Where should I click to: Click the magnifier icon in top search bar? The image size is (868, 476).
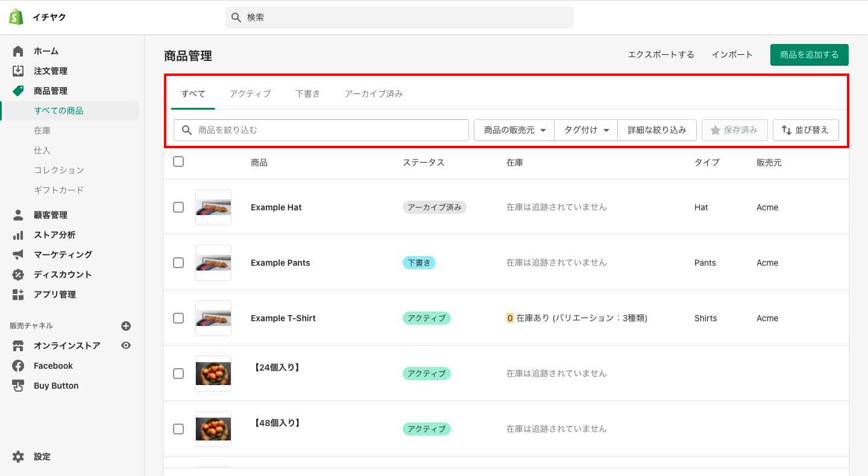pyautogui.click(x=236, y=17)
